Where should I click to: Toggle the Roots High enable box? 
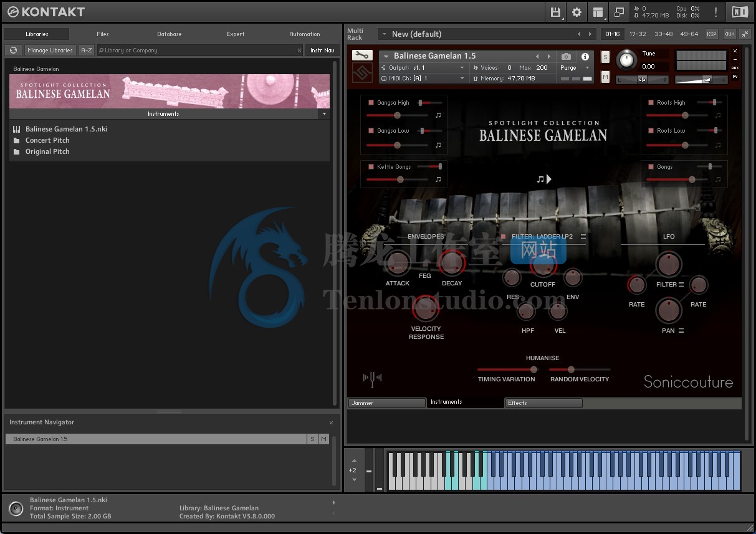click(x=651, y=103)
